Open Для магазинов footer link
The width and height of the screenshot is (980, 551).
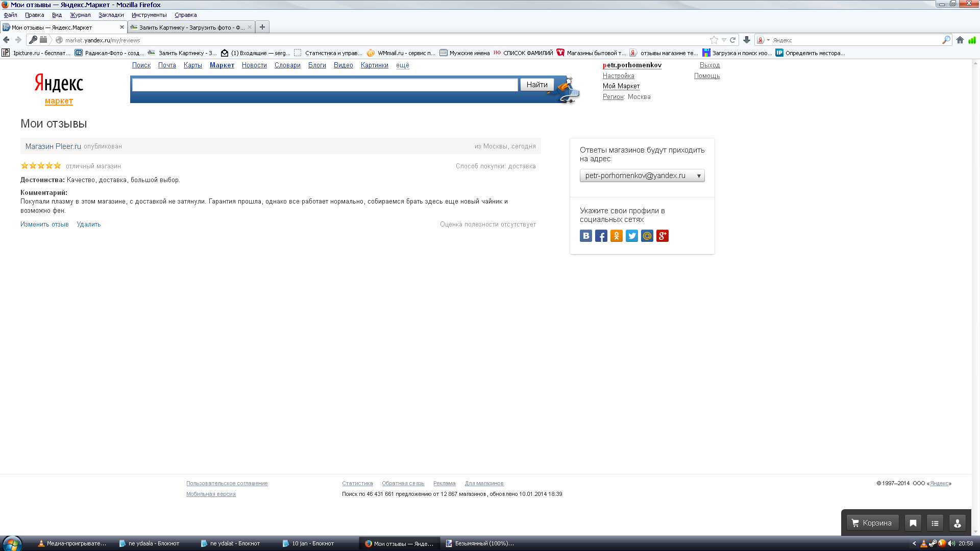pos(484,484)
